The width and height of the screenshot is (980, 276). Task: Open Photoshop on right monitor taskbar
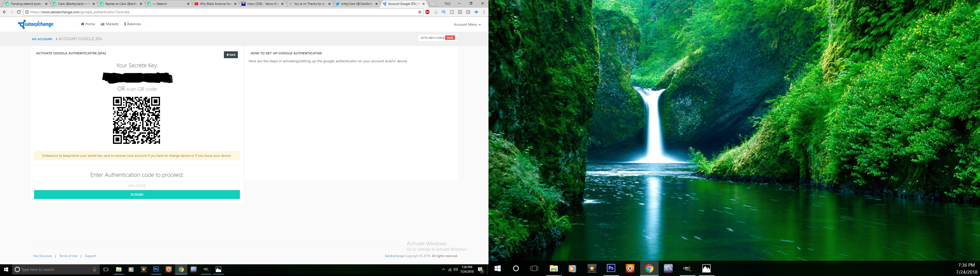click(x=611, y=268)
